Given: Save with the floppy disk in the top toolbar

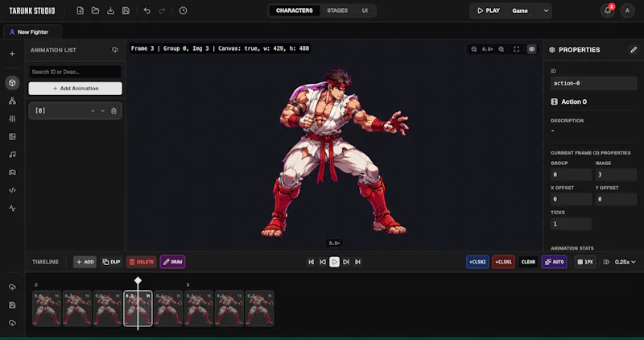Looking at the screenshot, I should point(126,10).
